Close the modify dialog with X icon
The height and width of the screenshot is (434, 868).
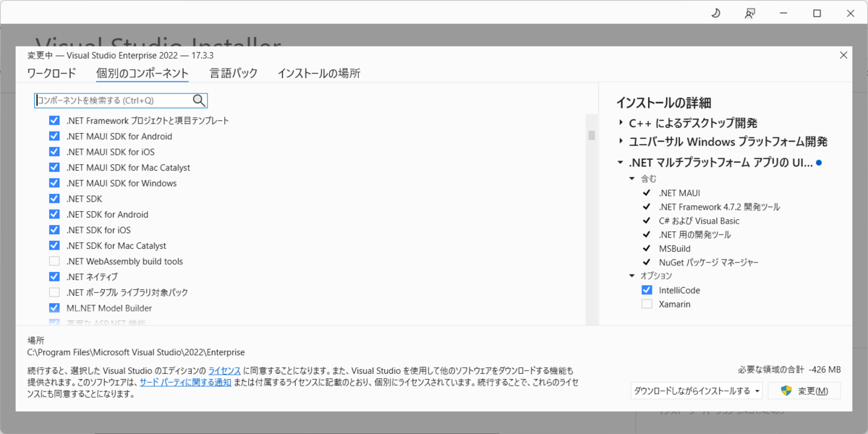pos(843,55)
